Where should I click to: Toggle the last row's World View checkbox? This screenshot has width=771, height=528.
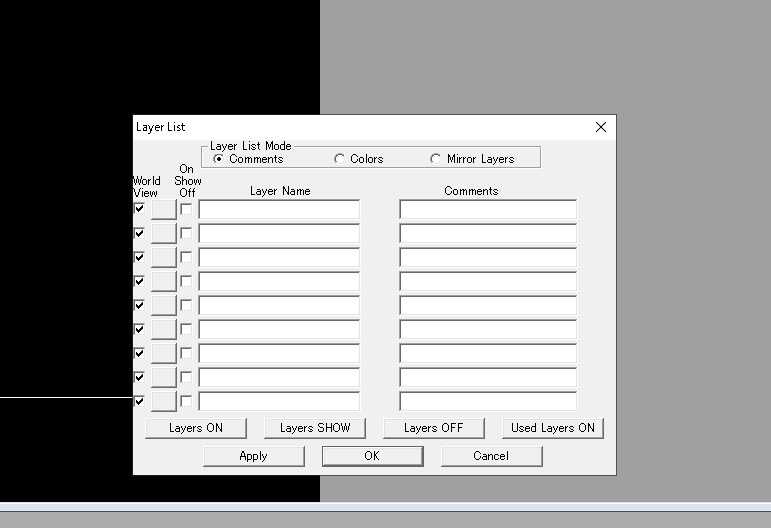point(139,401)
